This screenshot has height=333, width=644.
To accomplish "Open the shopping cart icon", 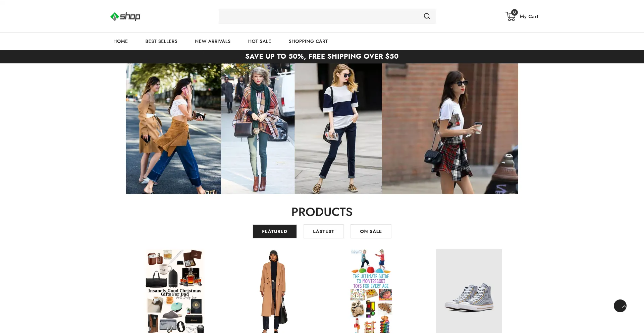I will pos(509,17).
